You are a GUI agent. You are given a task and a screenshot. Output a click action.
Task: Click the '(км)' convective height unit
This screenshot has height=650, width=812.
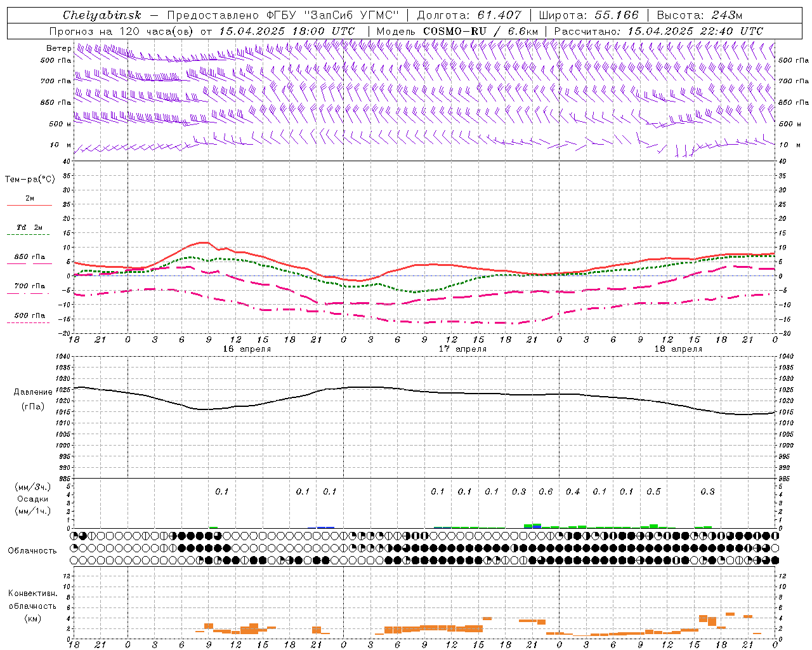point(32,618)
